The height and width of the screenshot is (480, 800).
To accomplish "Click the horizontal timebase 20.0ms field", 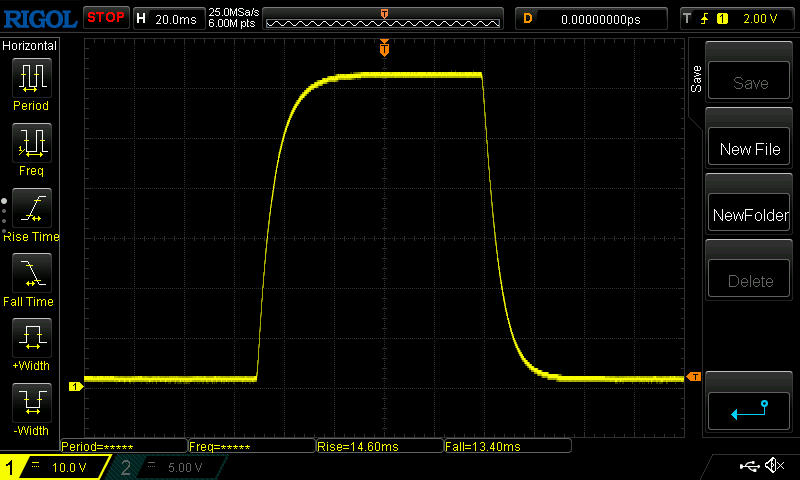I will (x=169, y=19).
